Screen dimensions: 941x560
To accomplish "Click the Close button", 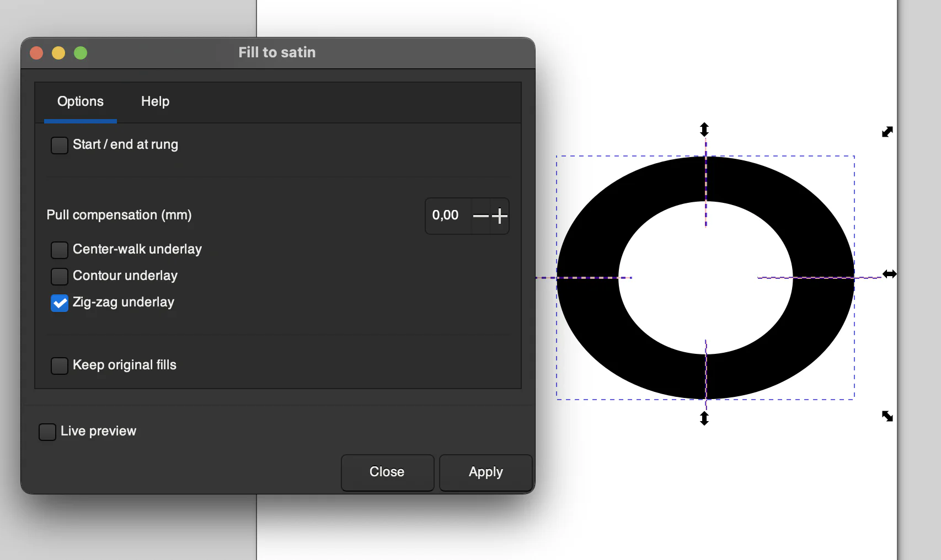I will point(387,472).
